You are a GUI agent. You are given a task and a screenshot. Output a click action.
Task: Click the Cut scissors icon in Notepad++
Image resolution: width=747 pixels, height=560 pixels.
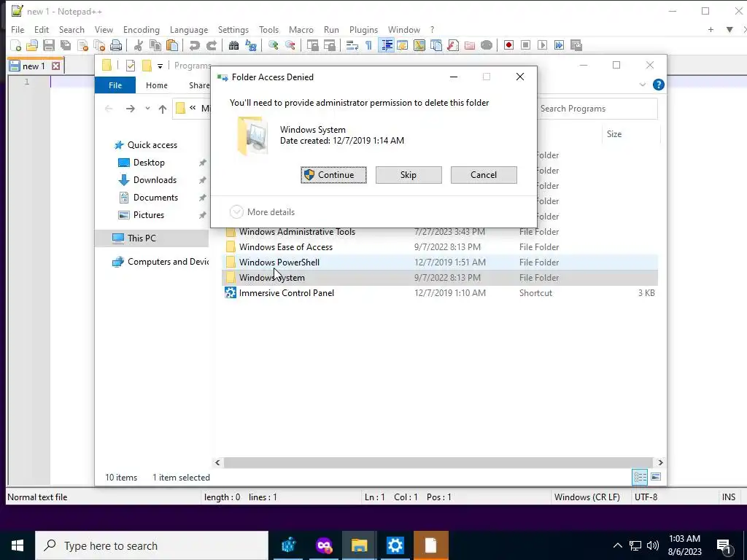point(139,45)
